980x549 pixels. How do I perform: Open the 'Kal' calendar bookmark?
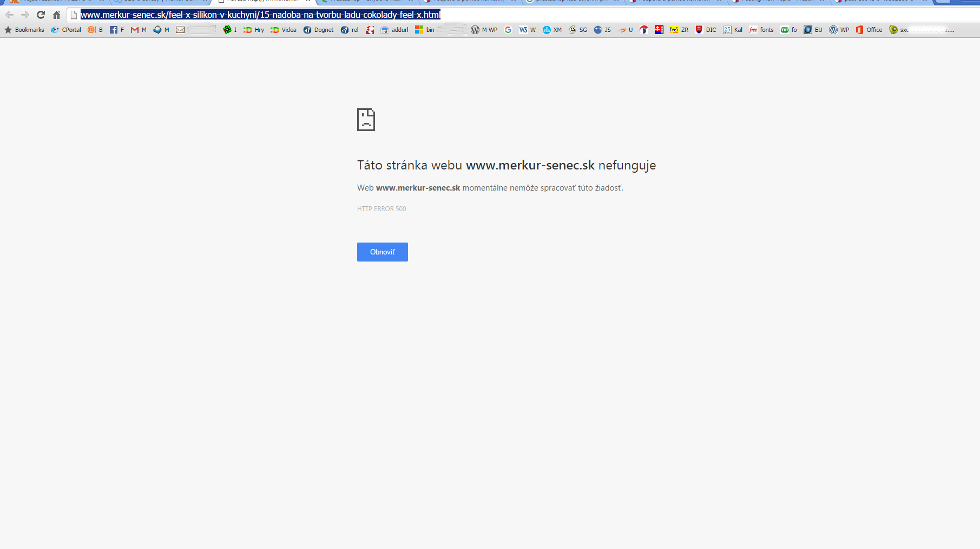[733, 30]
